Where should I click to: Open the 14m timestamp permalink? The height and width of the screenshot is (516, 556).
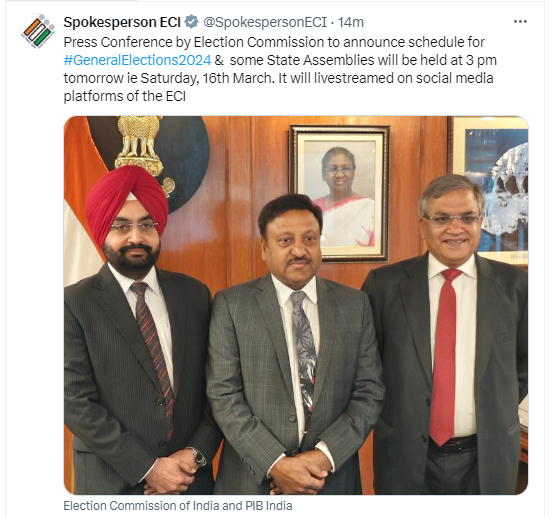(x=351, y=22)
